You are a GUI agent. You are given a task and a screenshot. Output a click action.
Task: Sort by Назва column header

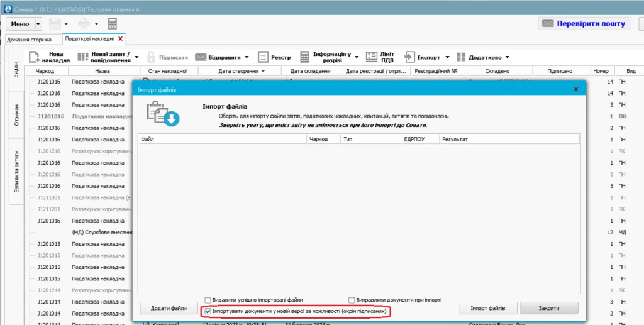pos(103,71)
